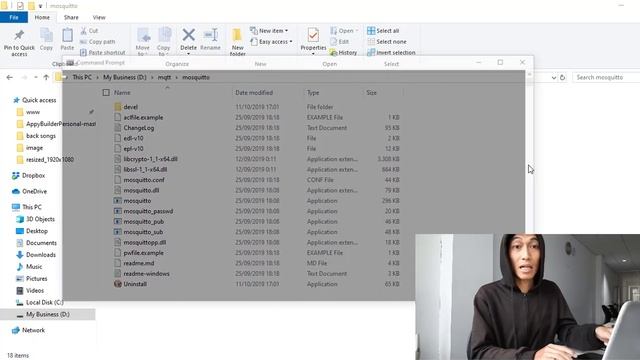Screen dimensions: 640x360
Task: Click Paste shortcut in ribbon
Action: [102, 53]
